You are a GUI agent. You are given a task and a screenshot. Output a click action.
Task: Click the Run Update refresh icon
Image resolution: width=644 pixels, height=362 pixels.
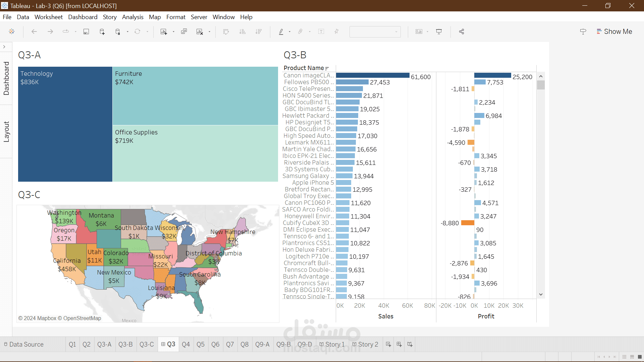point(138,32)
